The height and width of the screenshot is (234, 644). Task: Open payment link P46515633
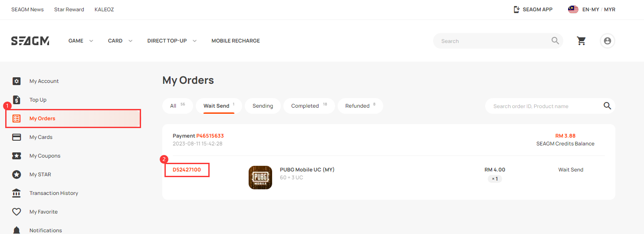coord(210,136)
